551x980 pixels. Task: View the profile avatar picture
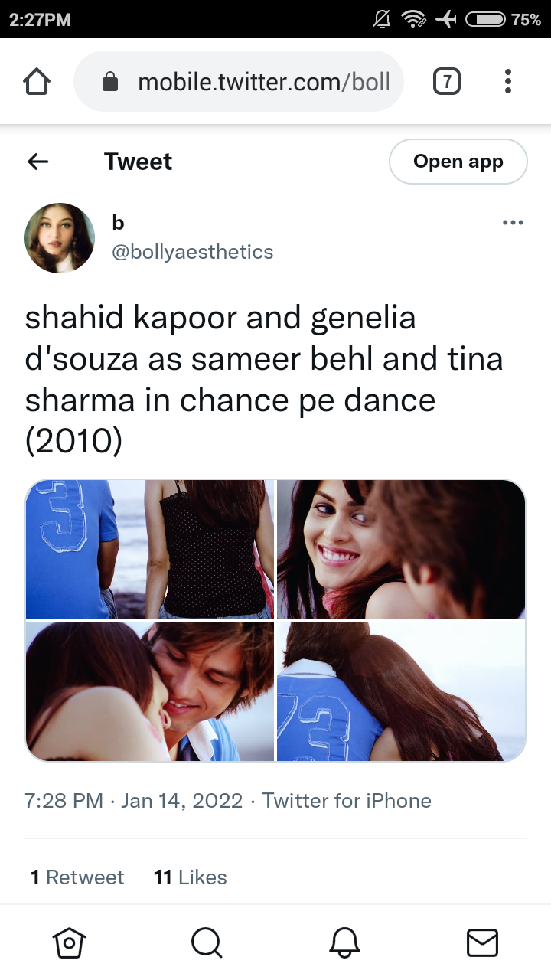tap(60, 238)
